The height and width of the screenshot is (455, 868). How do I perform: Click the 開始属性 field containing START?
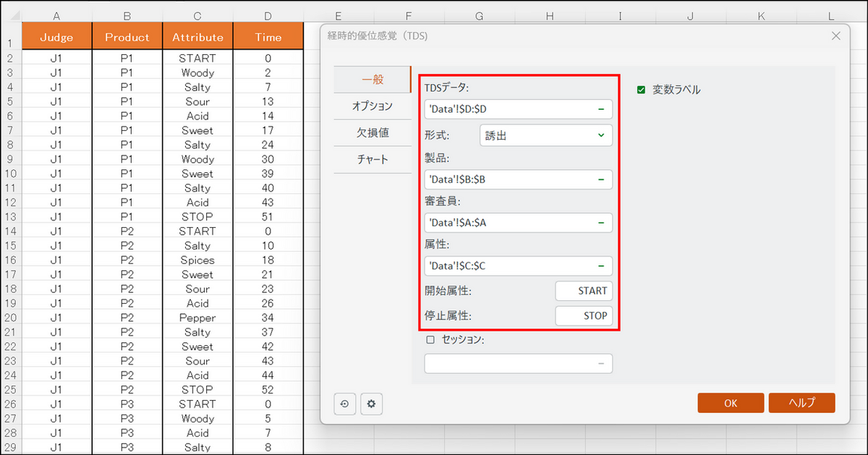[x=584, y=291]
